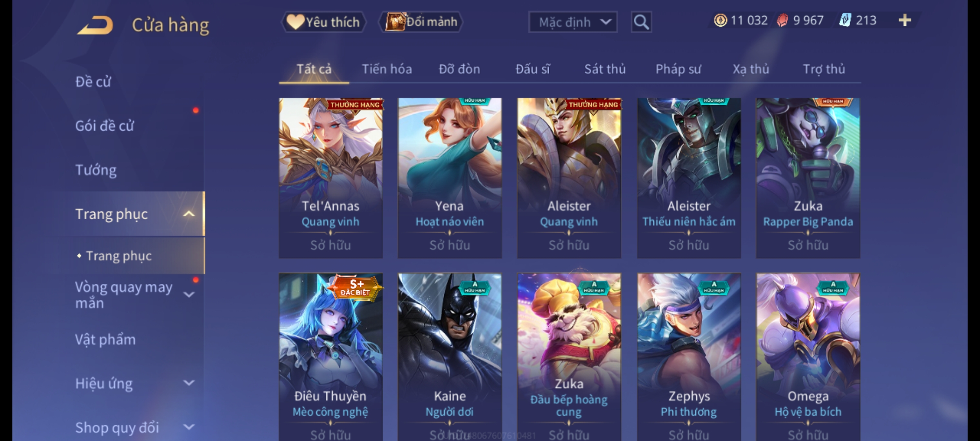Expand the Shop quy đổi section
The width and height of the screenshot is (980, 441).
[189, 427]
